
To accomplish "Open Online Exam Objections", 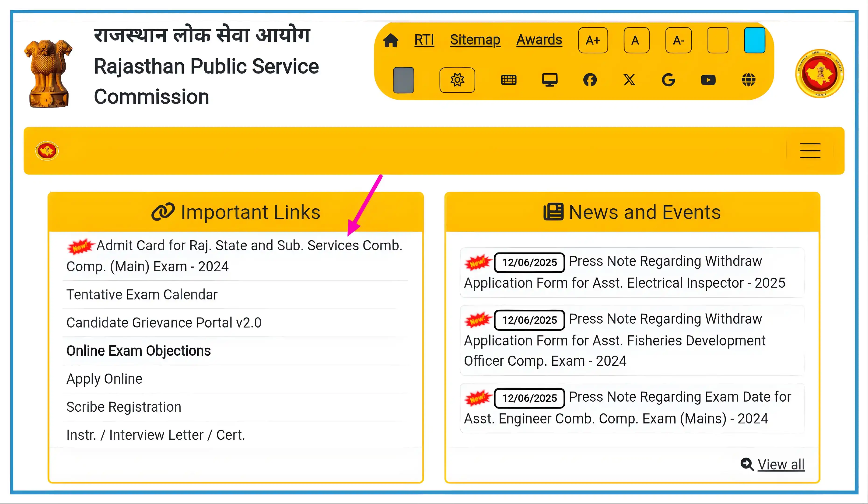I will click(138, 351).
